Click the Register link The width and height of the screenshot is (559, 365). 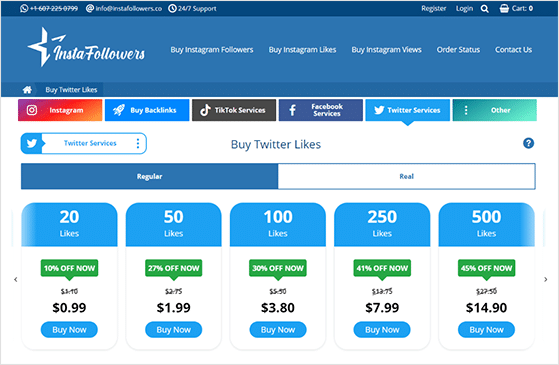click(x=434, y=9)
